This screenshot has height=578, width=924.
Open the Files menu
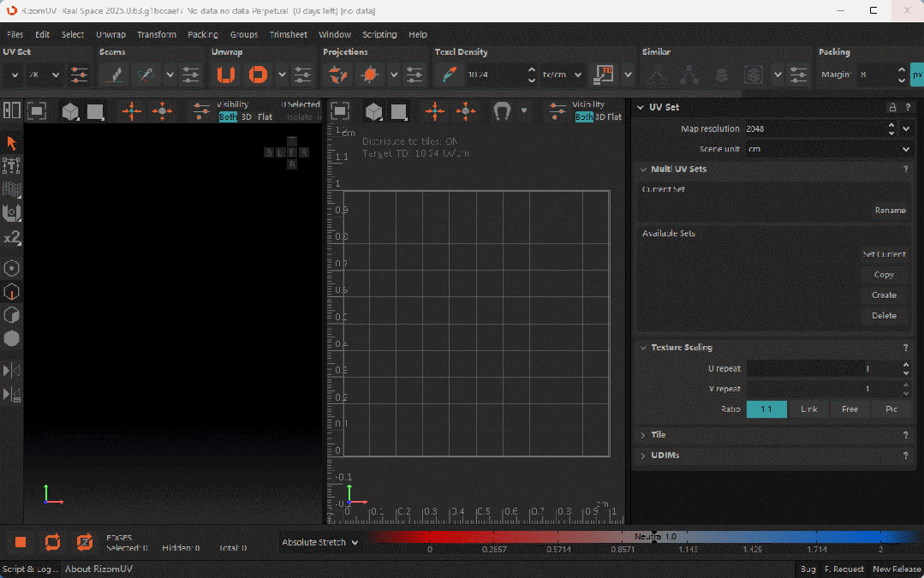(x=15, y=35)
